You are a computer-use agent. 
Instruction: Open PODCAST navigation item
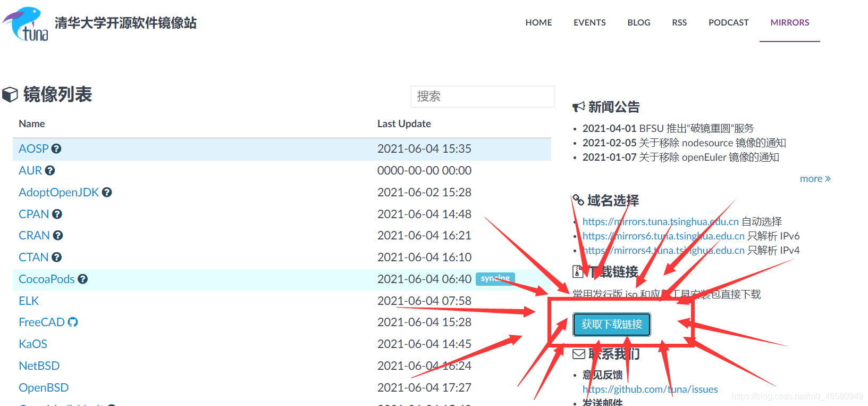pyautogui.click(x=728, y=22)
